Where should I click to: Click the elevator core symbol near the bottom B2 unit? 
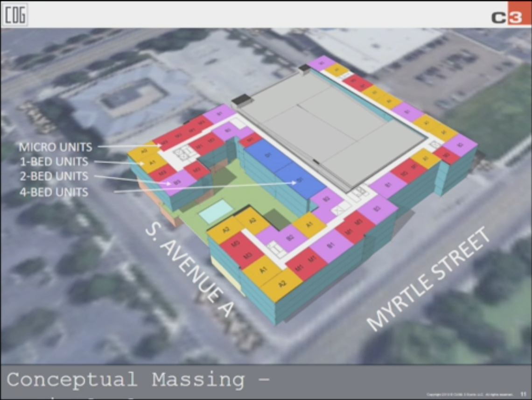[277, 251]
